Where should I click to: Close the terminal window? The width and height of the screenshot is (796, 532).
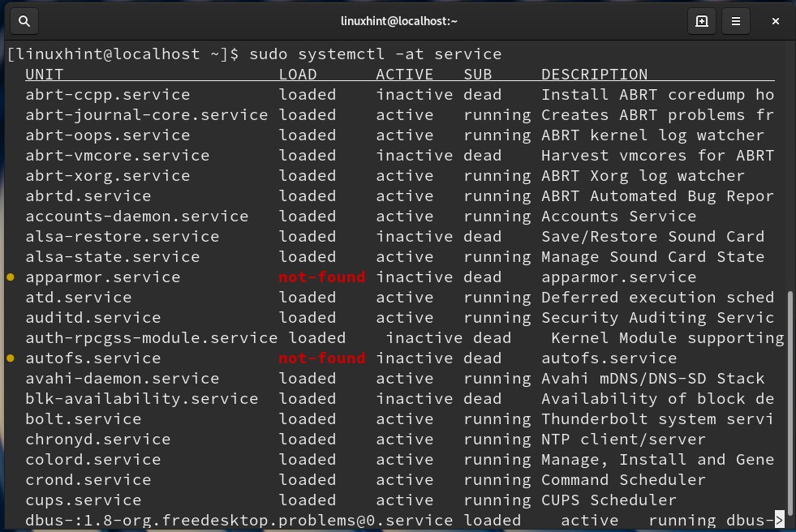pyautogui.click(x=776, y=21)
